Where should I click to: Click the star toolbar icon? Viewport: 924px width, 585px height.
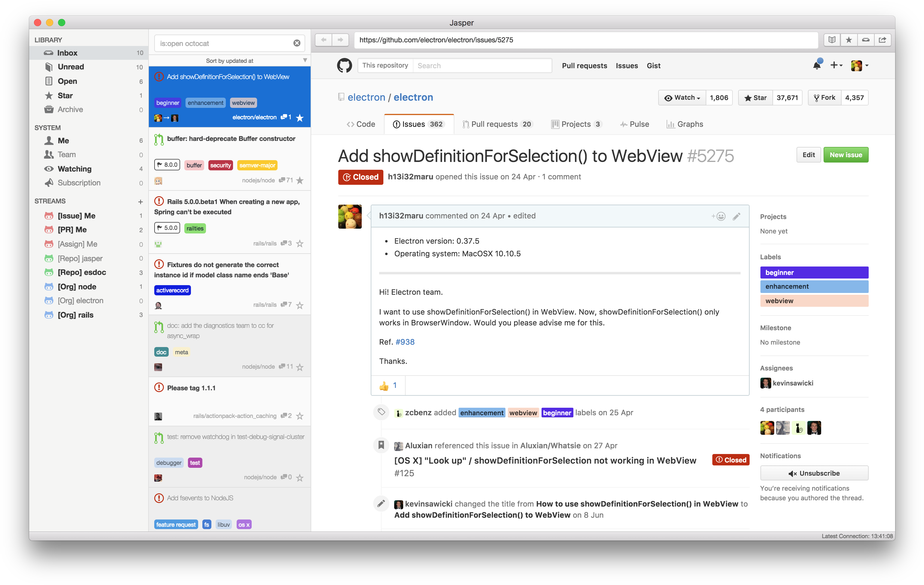tap(849, 40)
